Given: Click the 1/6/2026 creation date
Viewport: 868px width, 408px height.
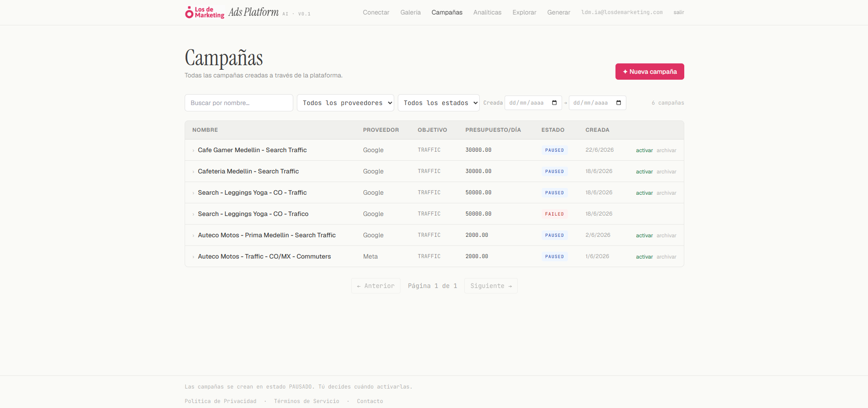Looking at the screenshot, I should (x=597, y=256).
